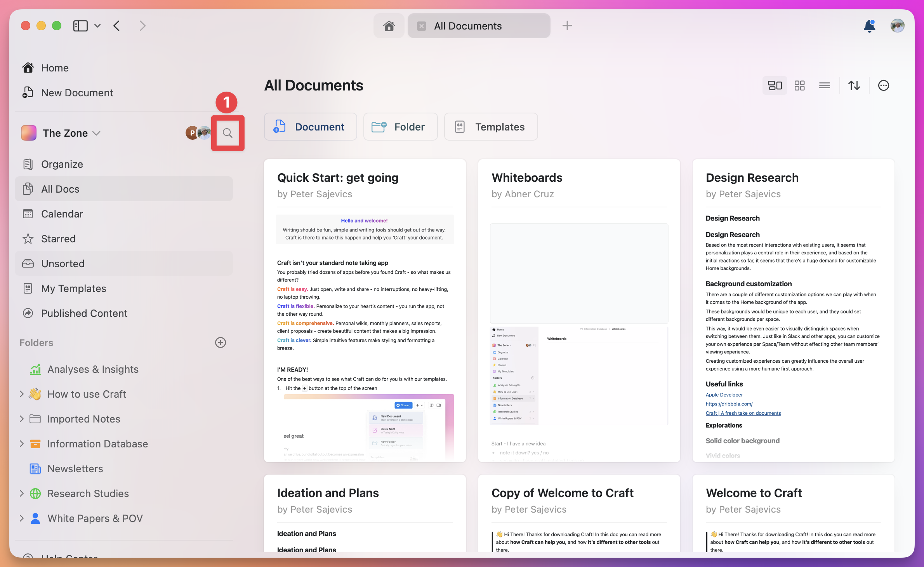Expand How to use Craft folder
Viewport: 924px width, 567px height.
pos(22,394)
